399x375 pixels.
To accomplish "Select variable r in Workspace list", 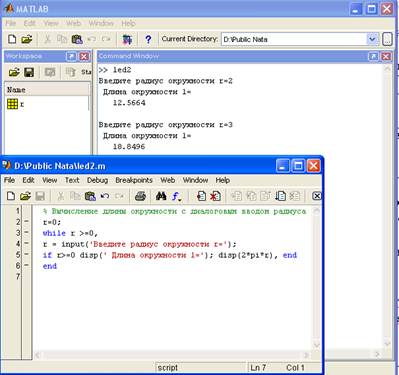I will coord(16,104).
